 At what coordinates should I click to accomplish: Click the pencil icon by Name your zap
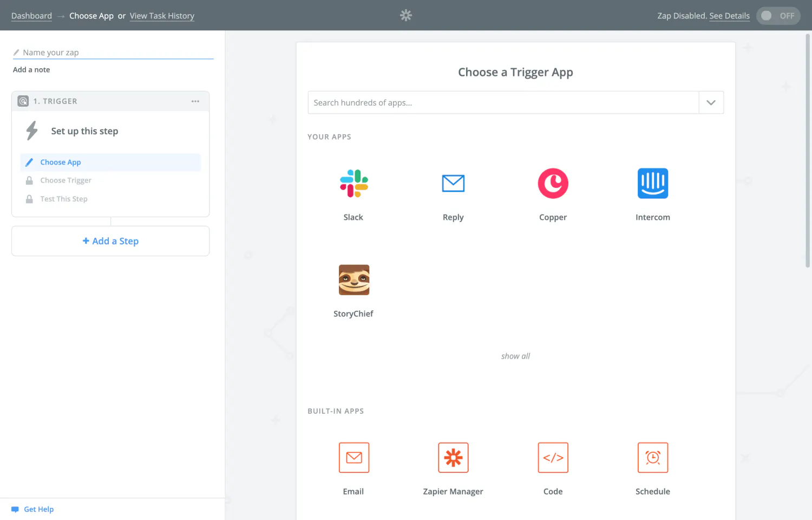click(x=16, y=53)
